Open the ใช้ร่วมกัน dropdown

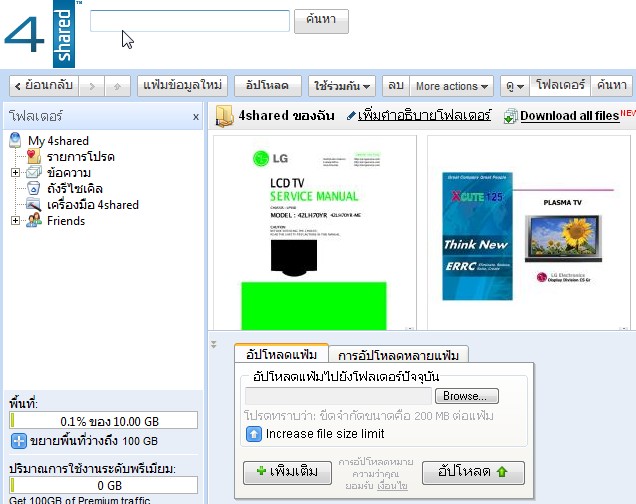342,86
